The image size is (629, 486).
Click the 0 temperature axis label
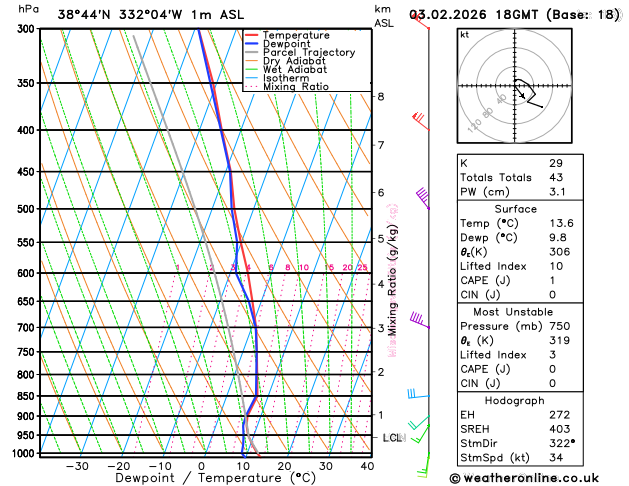[201, 466]
